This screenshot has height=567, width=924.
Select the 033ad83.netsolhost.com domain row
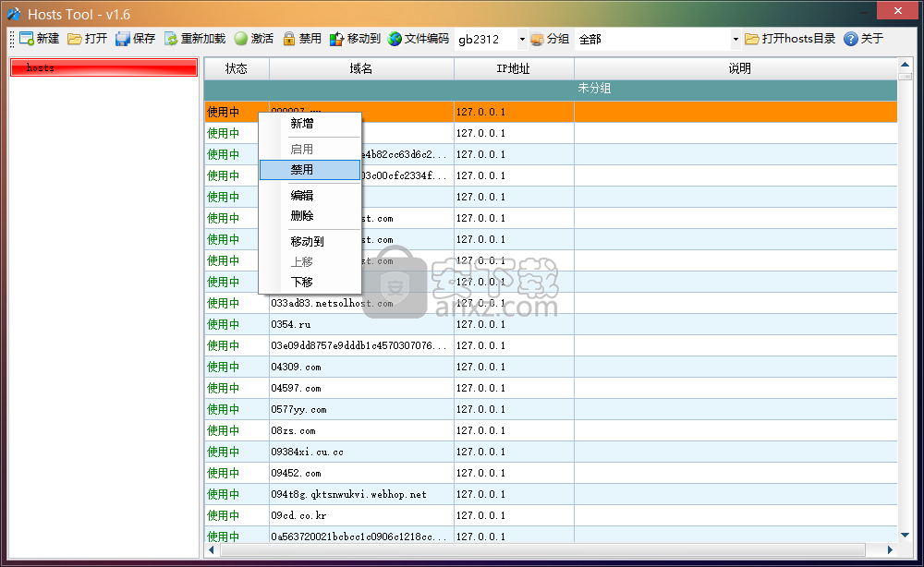[x=551, y=303]
